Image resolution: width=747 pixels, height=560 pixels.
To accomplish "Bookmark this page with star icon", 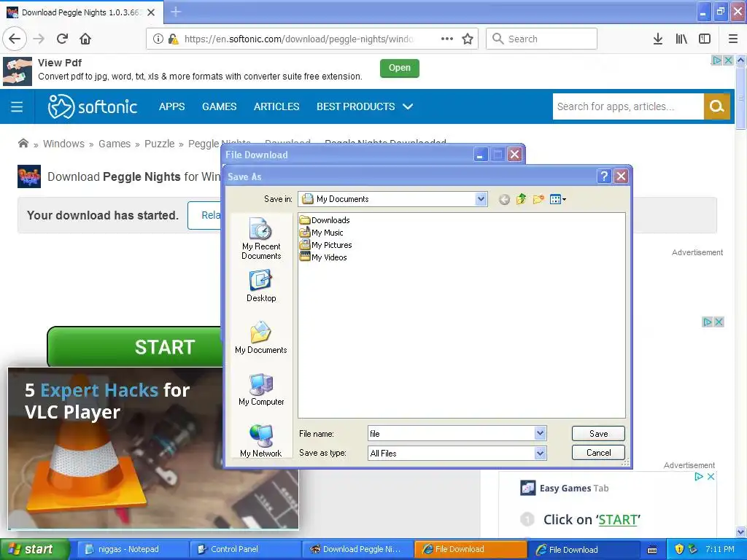I will pos(468,39).
